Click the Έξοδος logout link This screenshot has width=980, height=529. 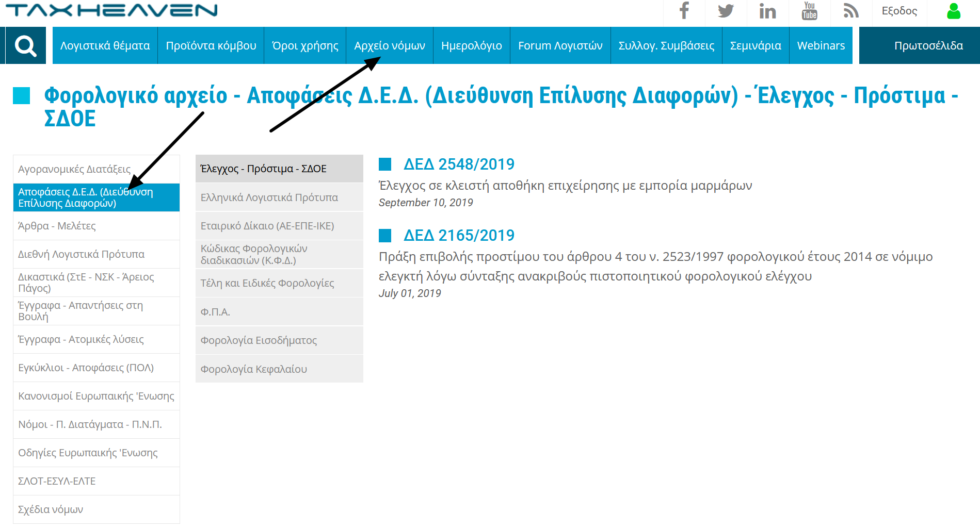899,11
